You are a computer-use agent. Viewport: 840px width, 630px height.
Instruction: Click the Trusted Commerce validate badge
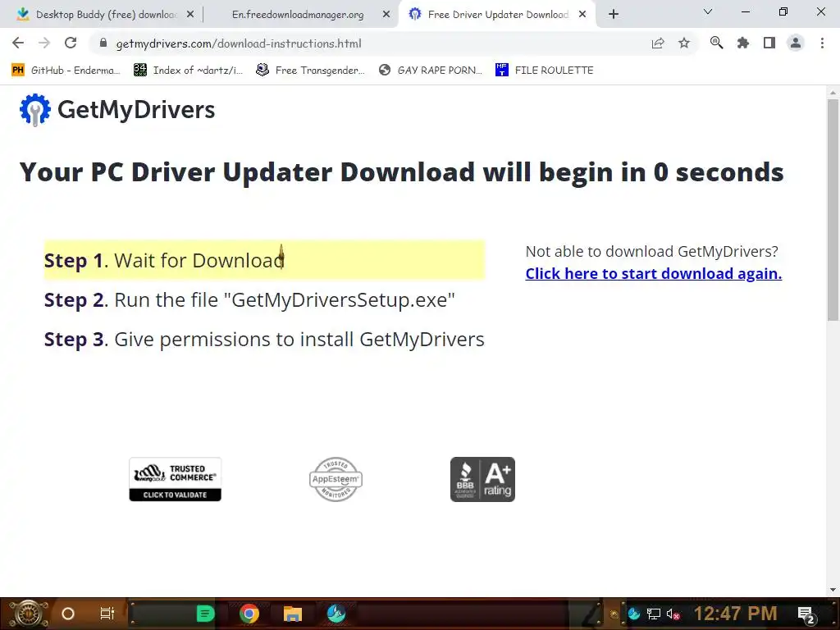[176, 479]
